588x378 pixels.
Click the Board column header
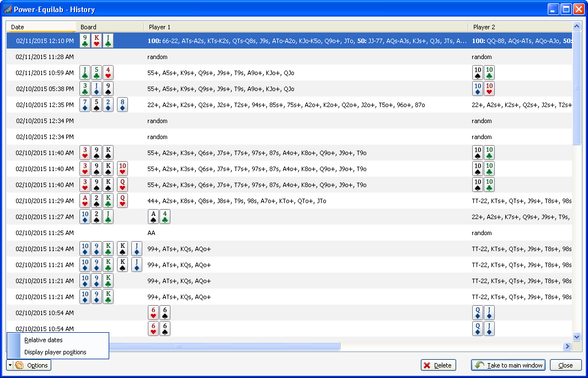tap(110, 27)
